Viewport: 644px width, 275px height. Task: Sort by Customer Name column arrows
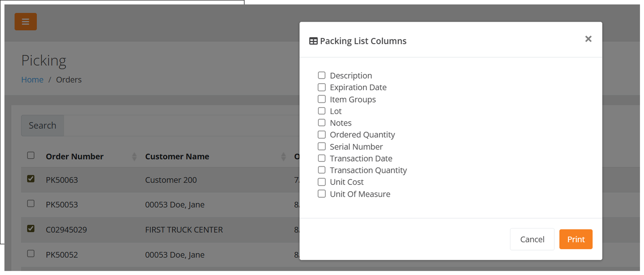tap(283, 157)
